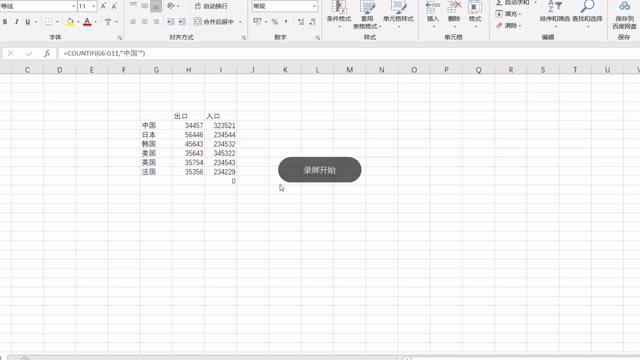
Task: Open Find and Select (查找和选择)
Action: point(587,14)
